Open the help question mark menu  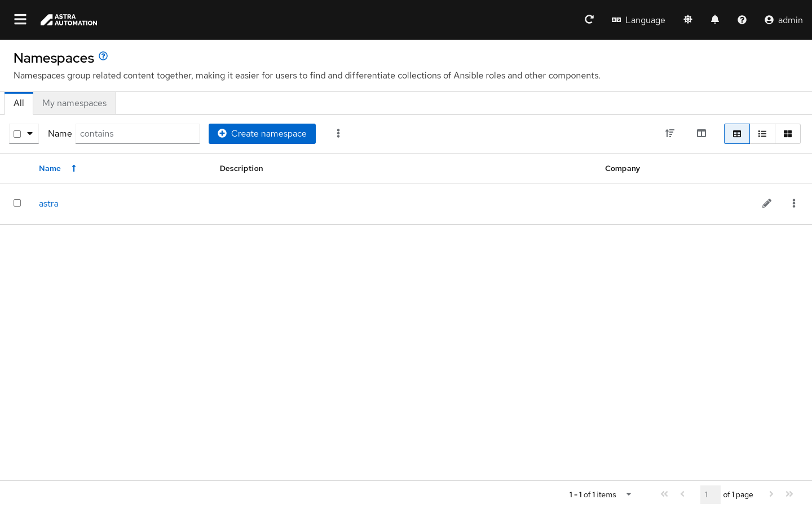[x=742, y=20]
